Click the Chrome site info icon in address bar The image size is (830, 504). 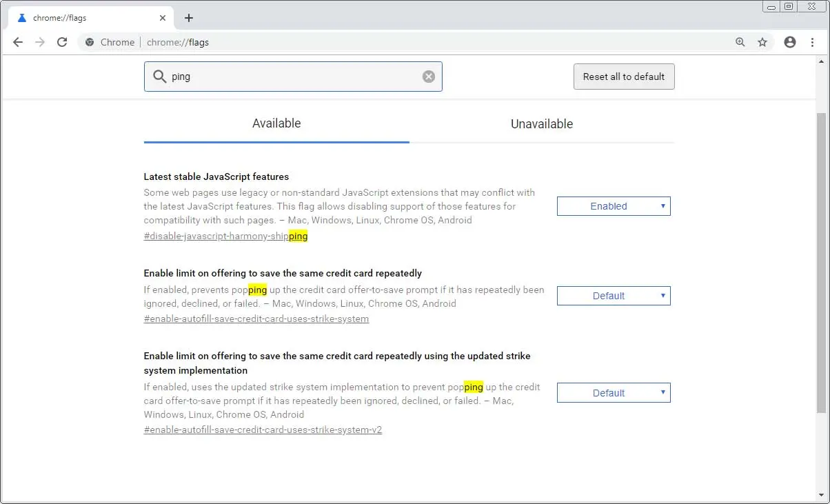click(90, 42)
